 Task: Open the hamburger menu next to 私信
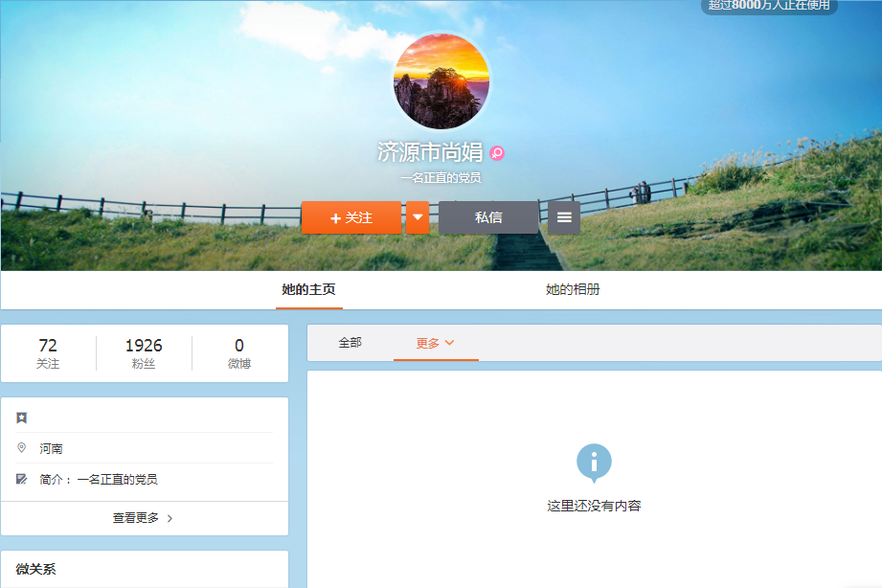tap(564, 217)
